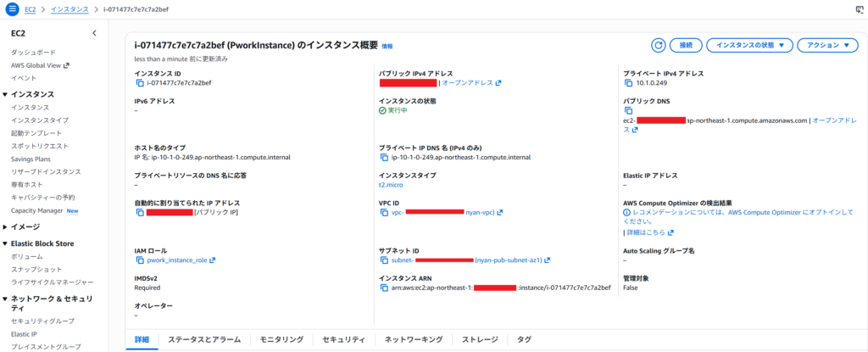The width and height of the screenshot is (868, 352).
Task: Click the refresh instance details icon
Action: click(x=658, y=45)
